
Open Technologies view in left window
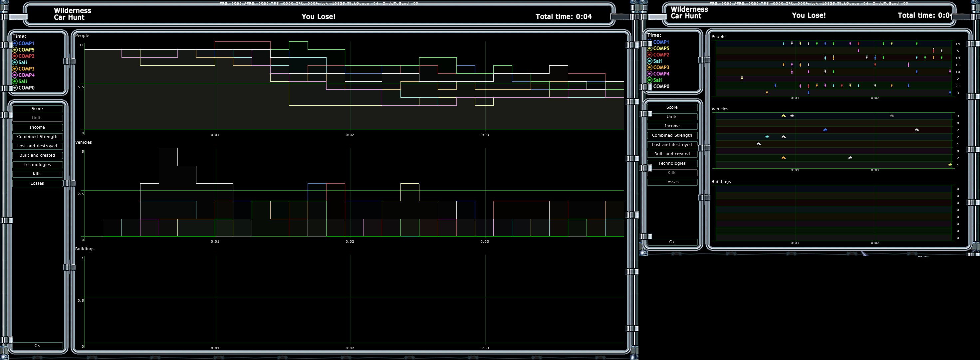[37, 165]
